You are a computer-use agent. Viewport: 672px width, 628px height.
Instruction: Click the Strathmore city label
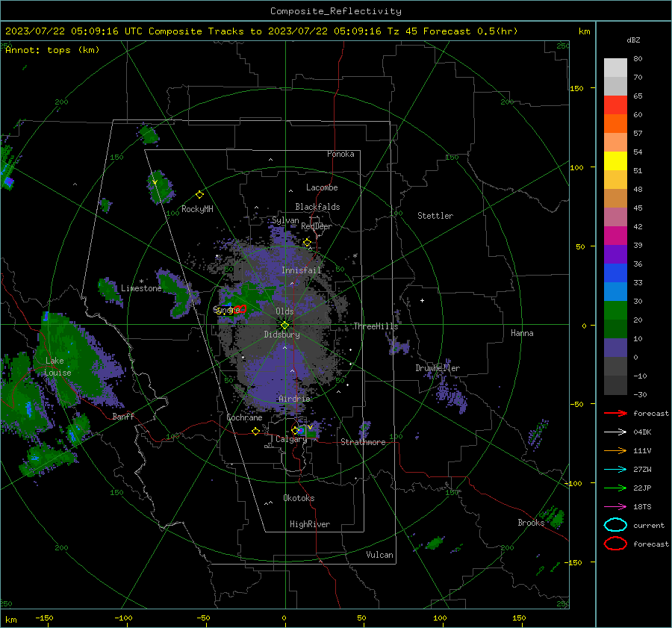363,442
